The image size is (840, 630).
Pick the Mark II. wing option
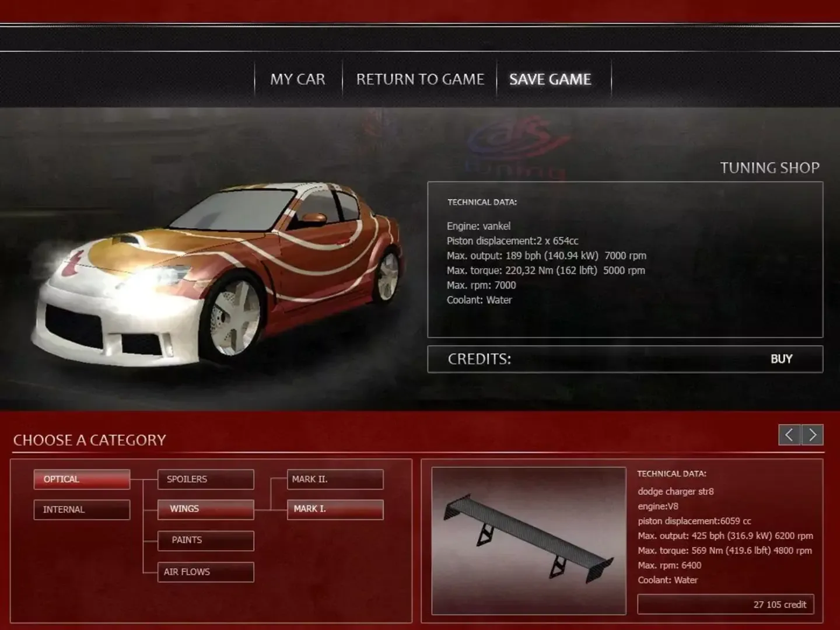335,479
